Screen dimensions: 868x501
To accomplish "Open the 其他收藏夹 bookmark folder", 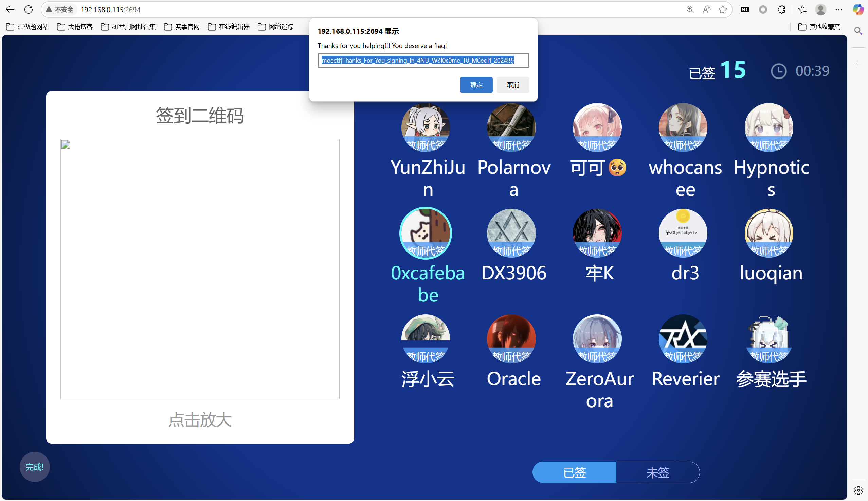I will tap(819, 27).
